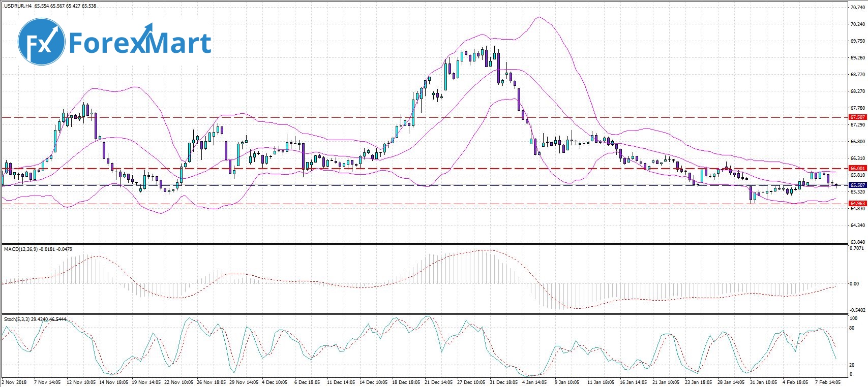Click the 0.7071 MACD scale value
This screenshot has height=387, width=868.
point(857,248)
